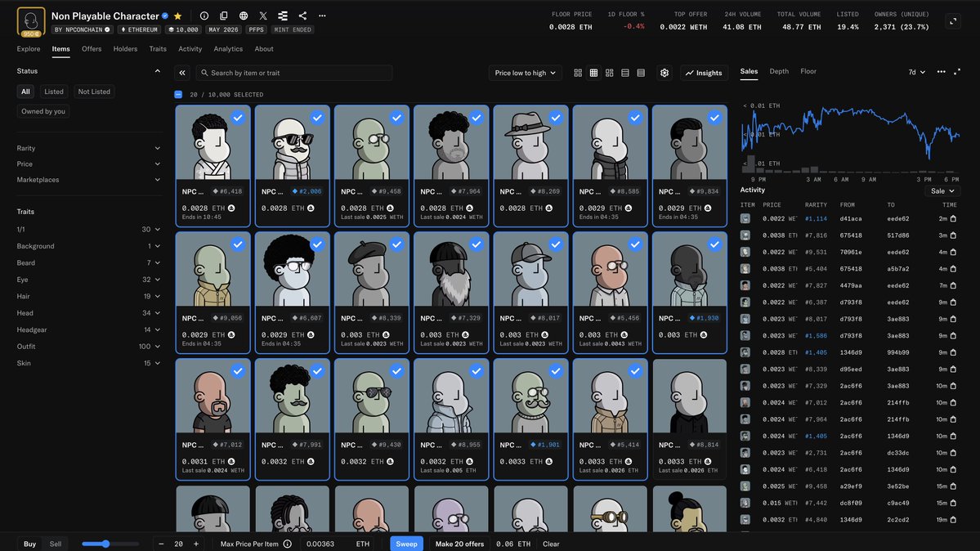Switch to the Analytics tab
This screenshot has width=980, height=551.
(228, 49)
